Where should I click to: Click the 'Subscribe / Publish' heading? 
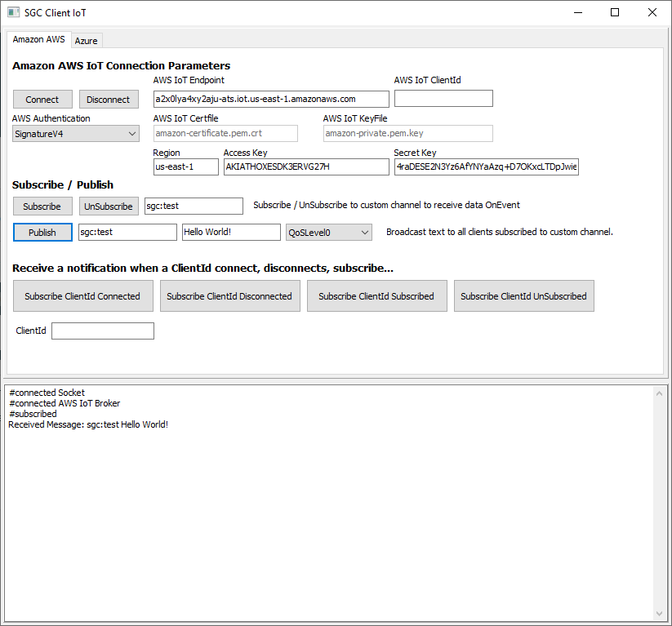63,184
